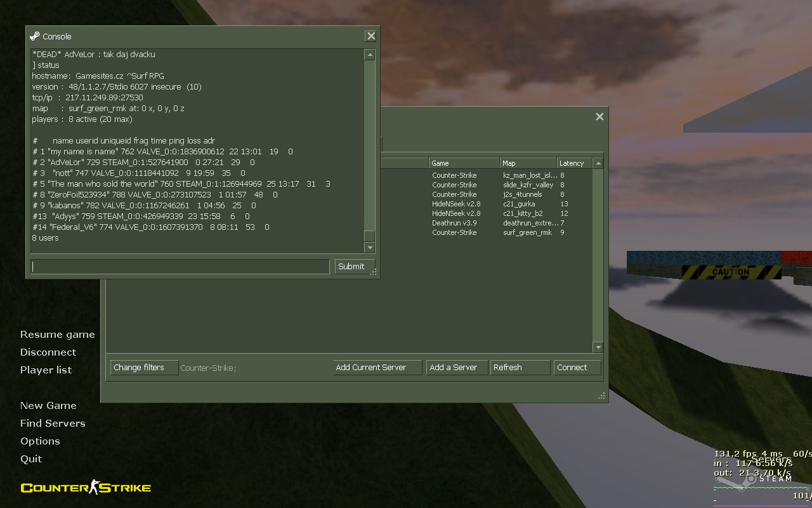Click the "Federal_V6" player status line

pyautogui.click(x=151, y=227)
